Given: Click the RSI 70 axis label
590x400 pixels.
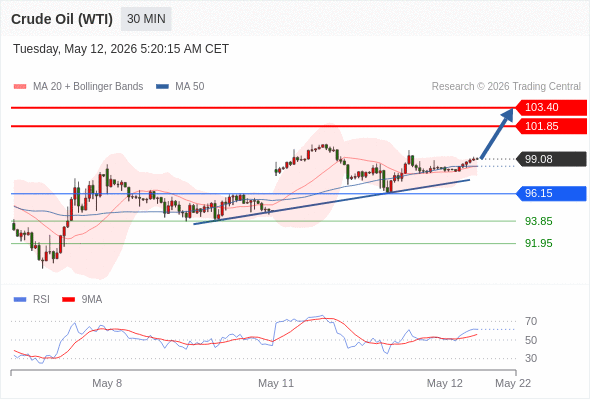Looking at the screenshot, I should [531, 321].
